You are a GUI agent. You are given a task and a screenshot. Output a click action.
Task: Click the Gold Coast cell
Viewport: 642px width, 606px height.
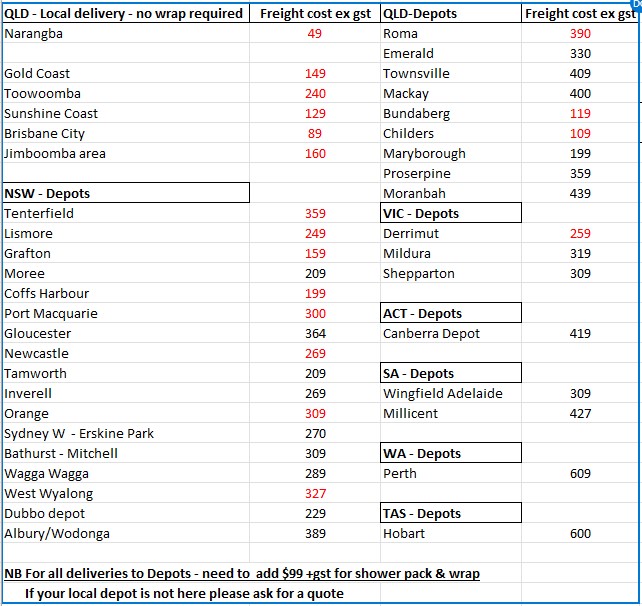tap(126, 73)
